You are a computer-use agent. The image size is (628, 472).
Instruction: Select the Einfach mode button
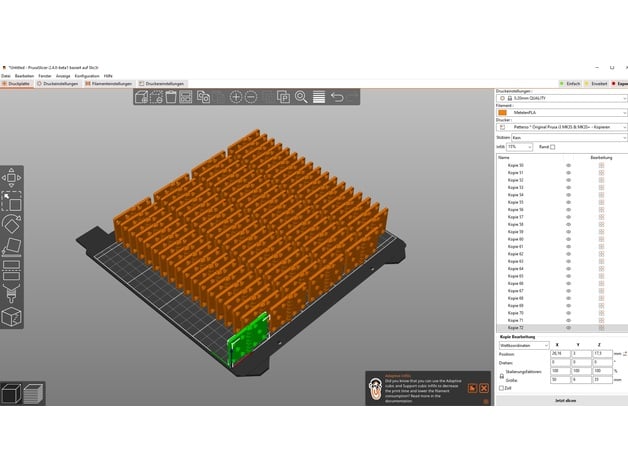(570, 84)
